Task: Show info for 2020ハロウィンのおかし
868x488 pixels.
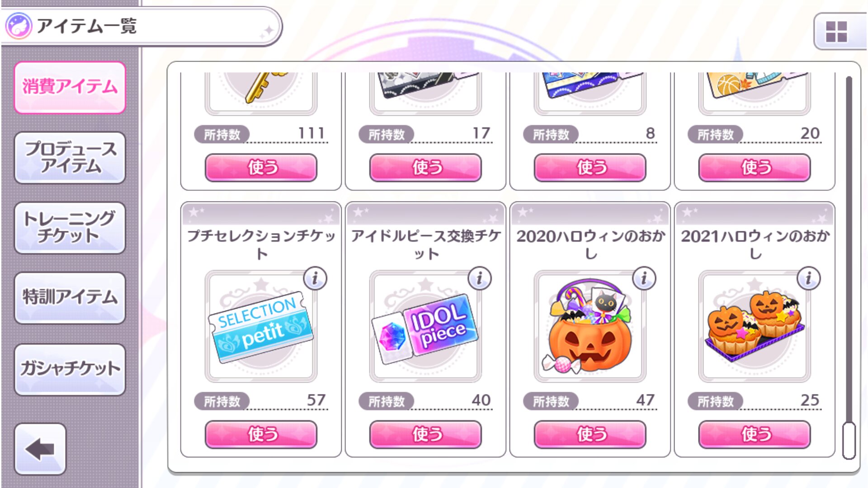Action: tap(644, 278)
